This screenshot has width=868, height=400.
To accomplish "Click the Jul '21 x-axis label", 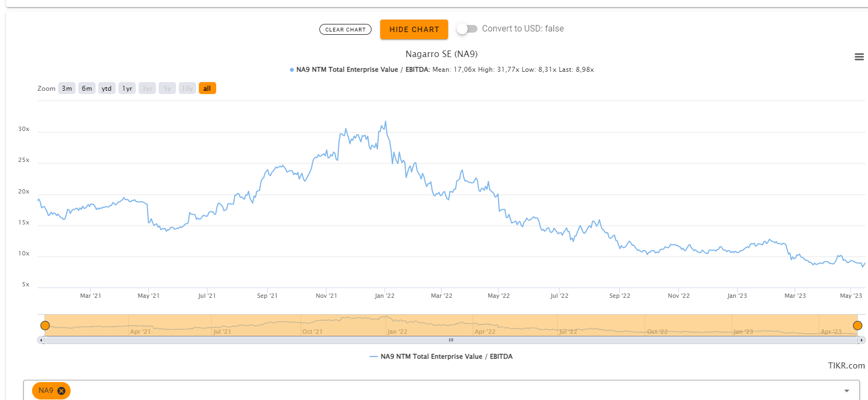I will click(207, 296).
